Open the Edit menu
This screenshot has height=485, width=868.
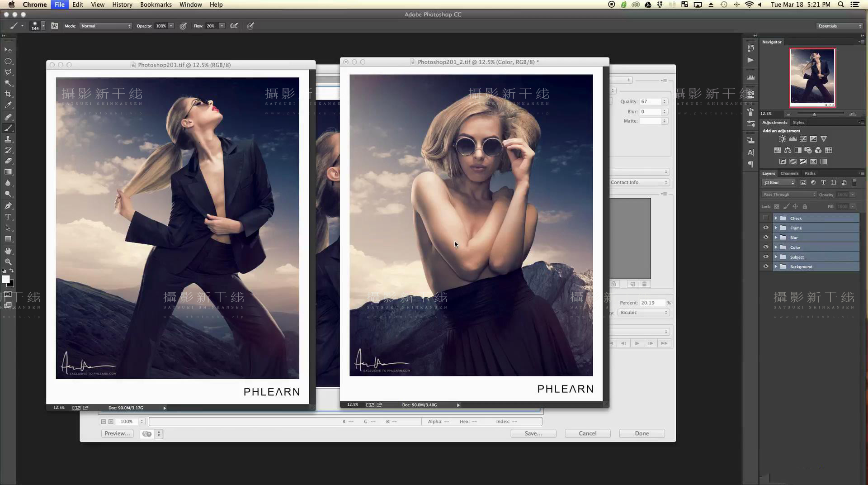coord(78,5)
